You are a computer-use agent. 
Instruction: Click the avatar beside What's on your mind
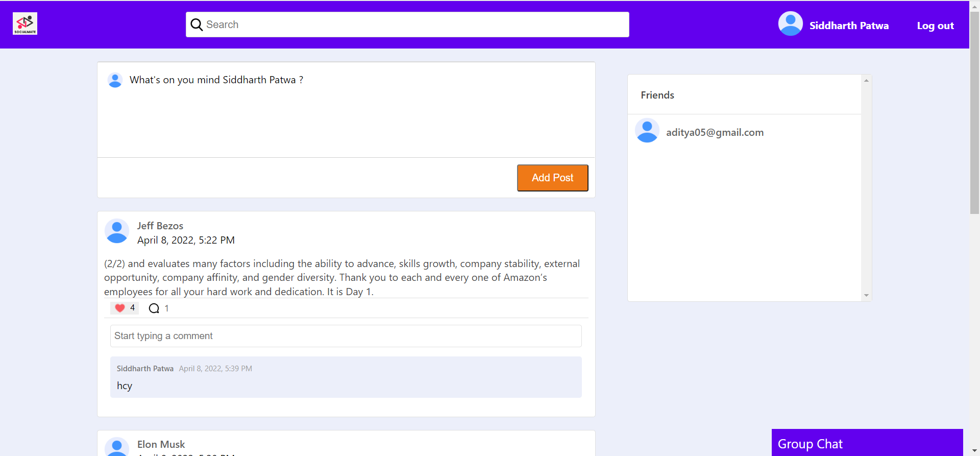[115, 80]
